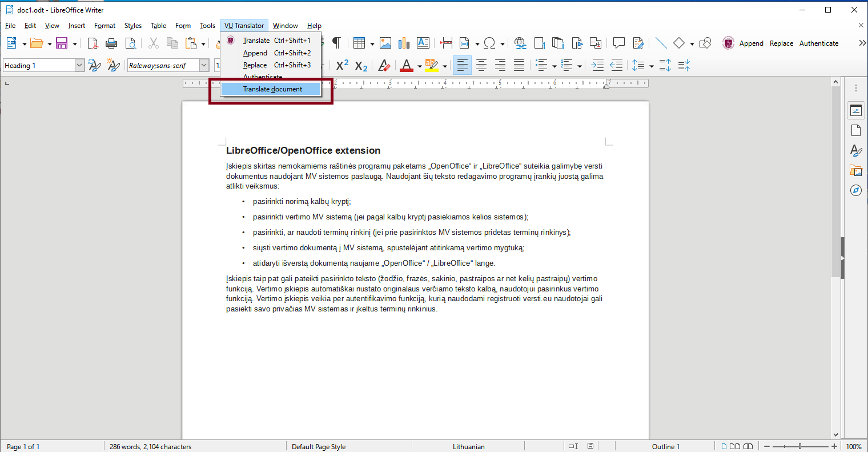Click the status bar zoom slider handle
This screenshot has width=868, height=452.
(x=800, y=446)
